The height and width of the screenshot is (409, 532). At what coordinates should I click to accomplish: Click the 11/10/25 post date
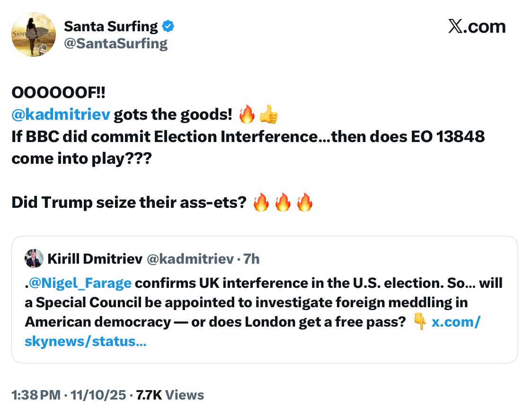pyautogui.click(x=98, y=395)
